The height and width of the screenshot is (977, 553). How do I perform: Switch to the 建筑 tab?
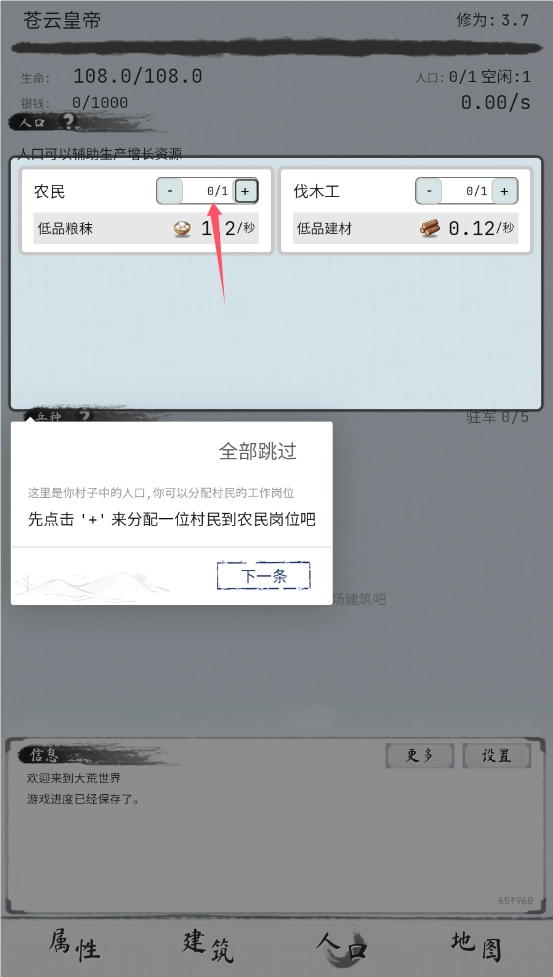tap(208, 946)
